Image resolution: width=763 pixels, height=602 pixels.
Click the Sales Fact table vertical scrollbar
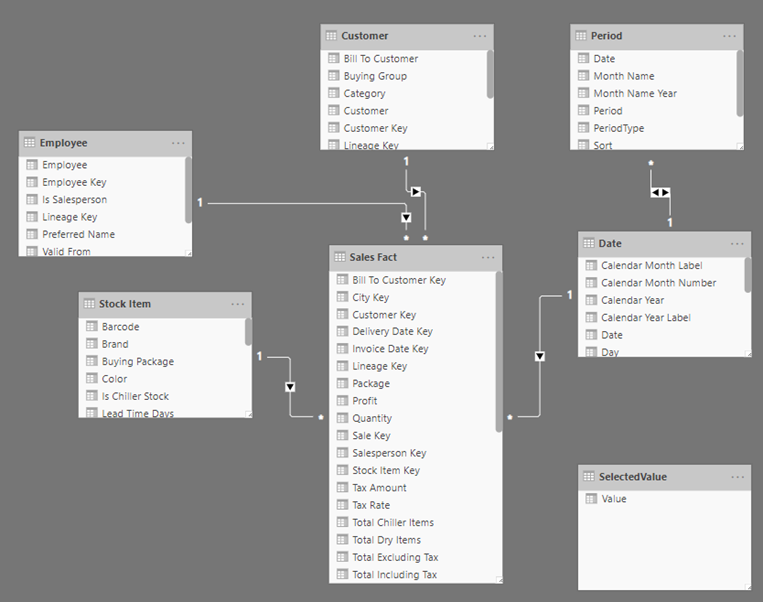pyautogui.click(x=498, y=350)
